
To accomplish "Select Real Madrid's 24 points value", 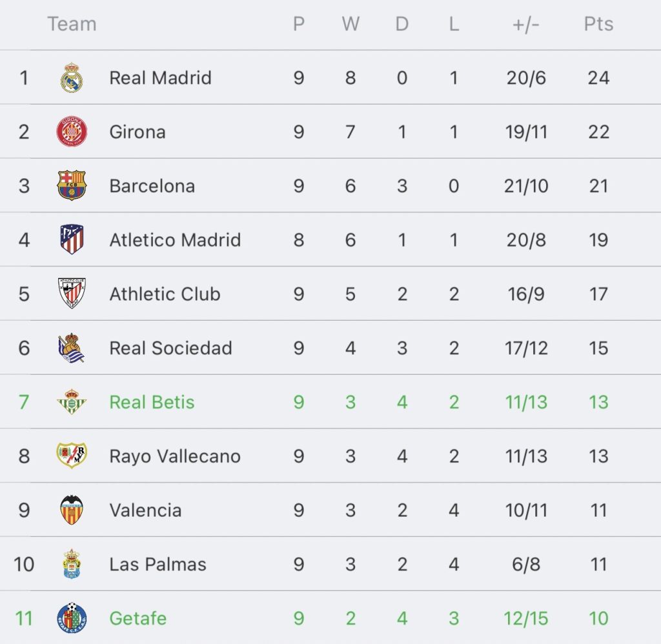I will click(598, 78).
